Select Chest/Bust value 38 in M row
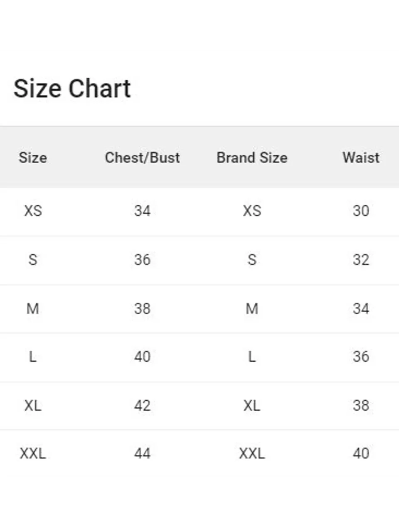Screen dimensions: 399x532 point(142,308)
